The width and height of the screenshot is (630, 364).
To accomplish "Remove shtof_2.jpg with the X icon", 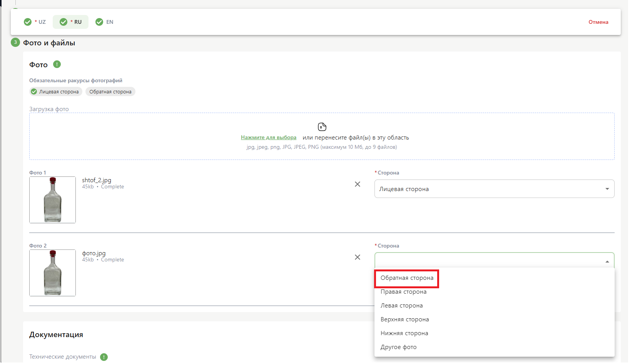I will pos(358,184).
